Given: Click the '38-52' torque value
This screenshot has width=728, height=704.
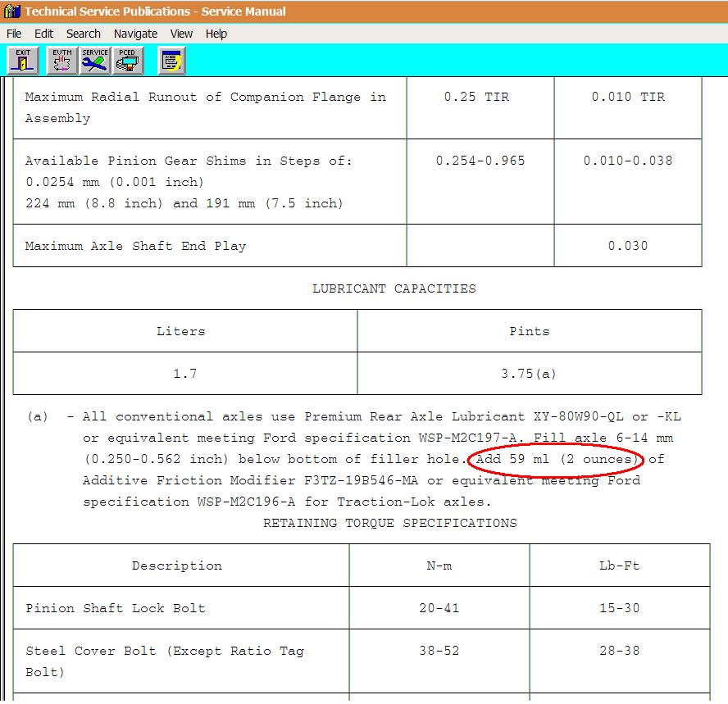Looking at the screenshot, I should (x=439, y=651).
